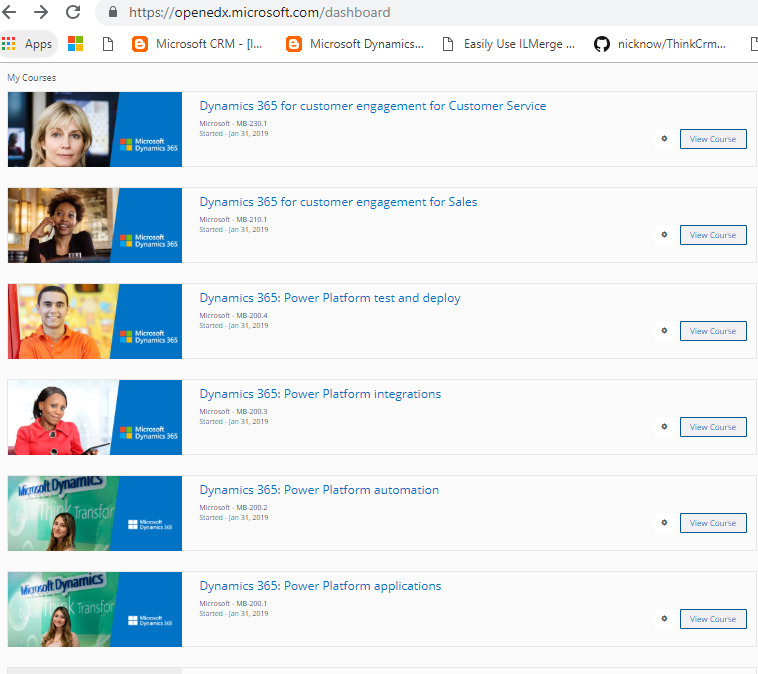Screen dimensions: 758x674
Task: Click the applications course thumbnail image
Action: [x=95, y=609]
